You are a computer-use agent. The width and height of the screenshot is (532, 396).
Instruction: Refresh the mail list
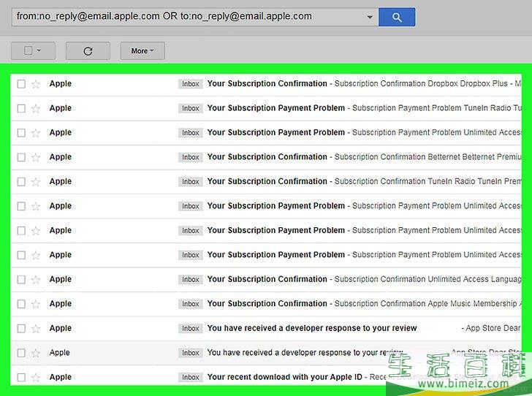tap(88, 51)
